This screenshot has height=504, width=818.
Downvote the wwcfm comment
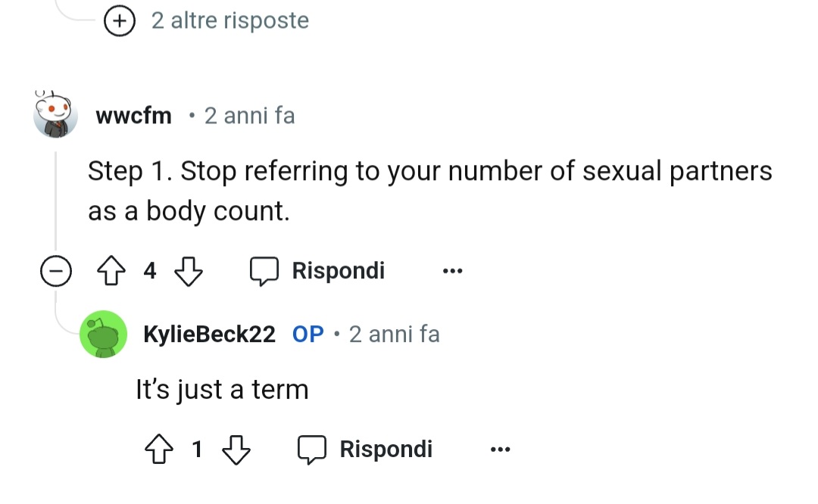[188, 271]
